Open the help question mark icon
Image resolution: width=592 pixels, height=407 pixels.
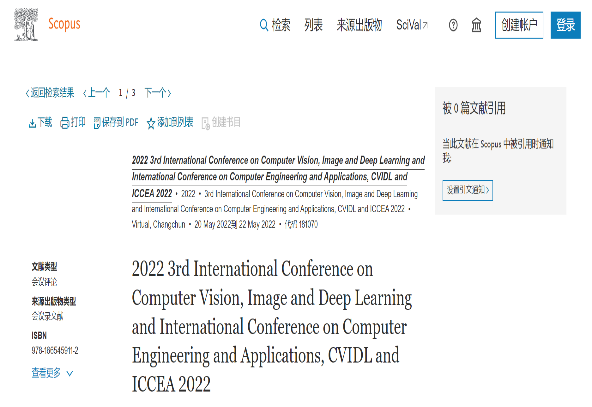[x=453, y=25]
